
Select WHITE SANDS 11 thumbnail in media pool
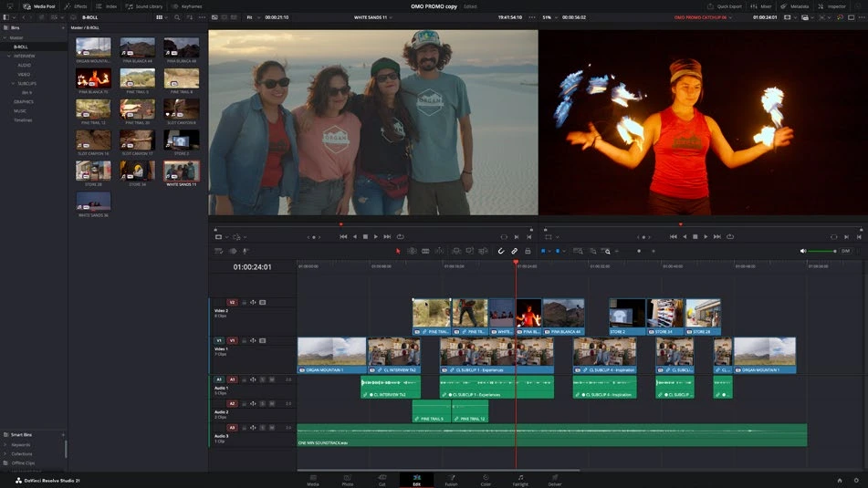182,171
